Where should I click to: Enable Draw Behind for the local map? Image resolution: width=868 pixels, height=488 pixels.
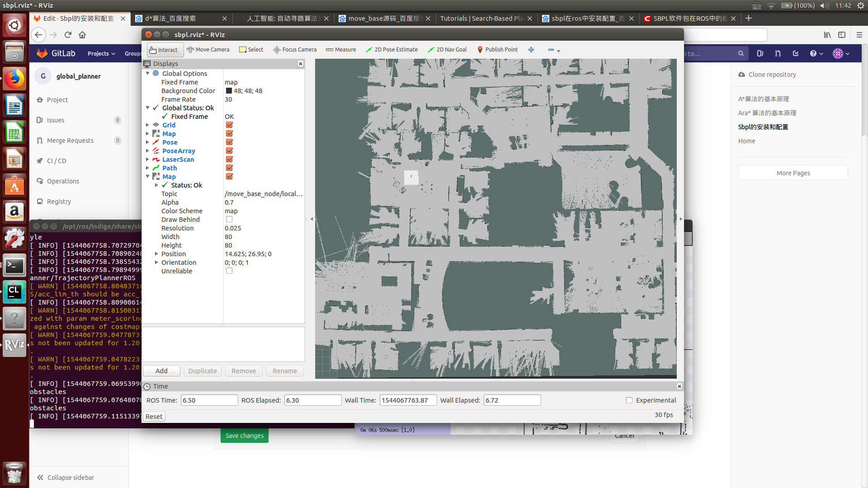coord(229,219)
